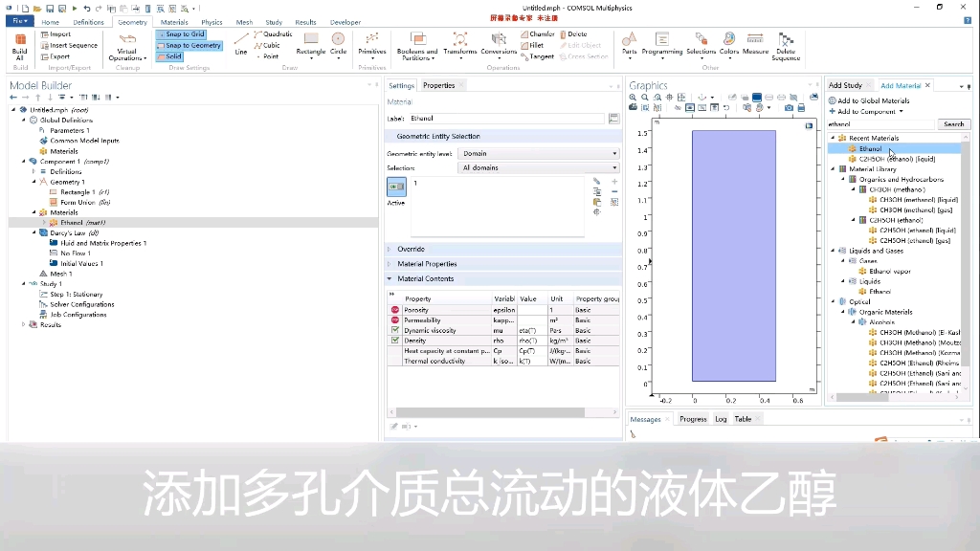This screenshot has height=551, width=980.
Task: Open the Physics ribbon tab
Action: (x=212, y=22)
